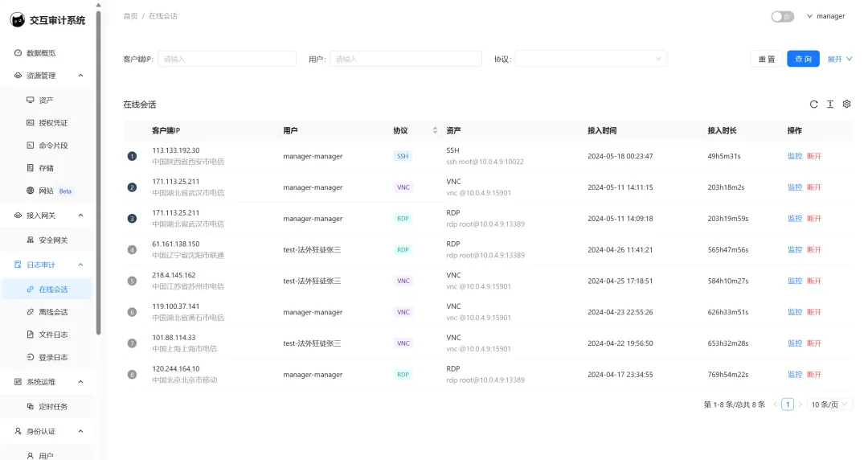Toggle the dark/light theme switch
The image size is (868, 460).
(x=781, y=16)
